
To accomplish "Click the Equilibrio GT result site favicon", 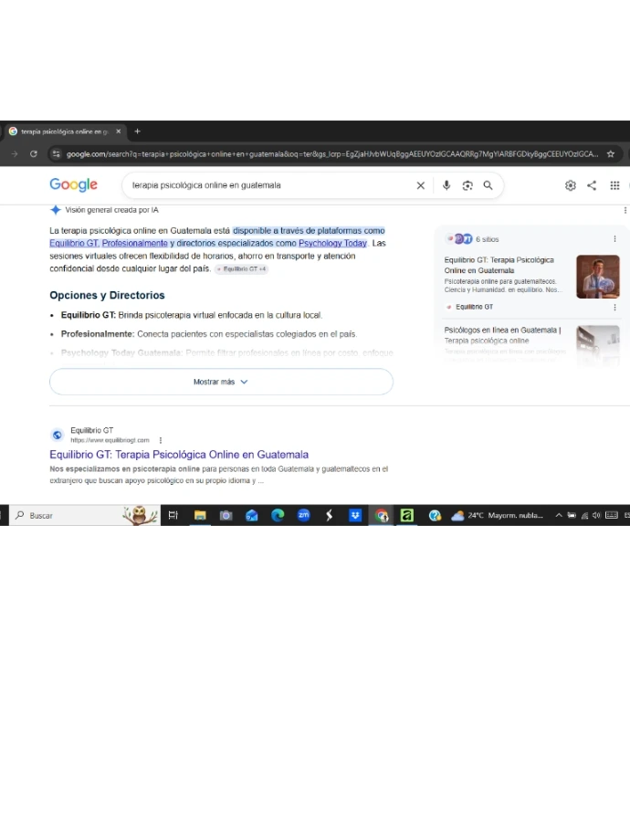I will [x=58, y=435].
